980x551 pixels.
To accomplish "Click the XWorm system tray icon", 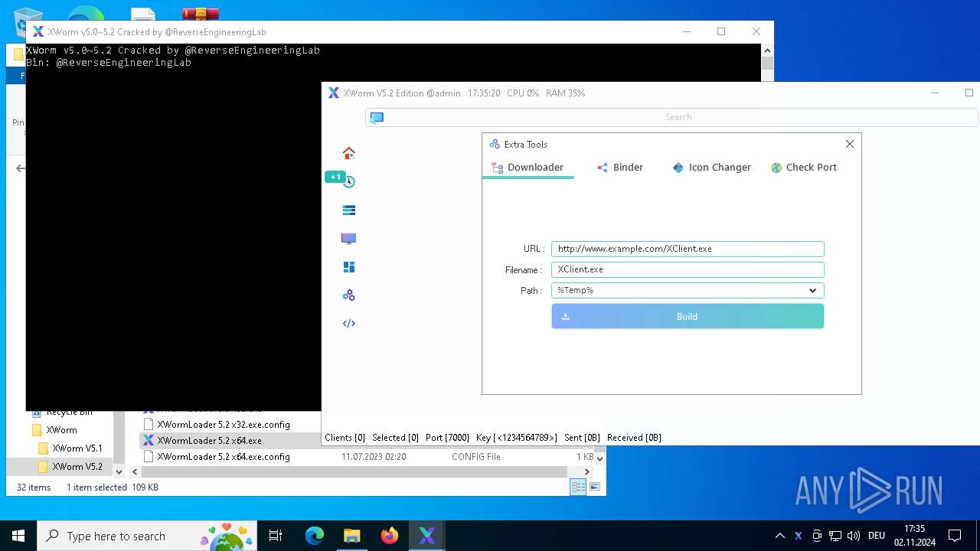I will (798, 536).
